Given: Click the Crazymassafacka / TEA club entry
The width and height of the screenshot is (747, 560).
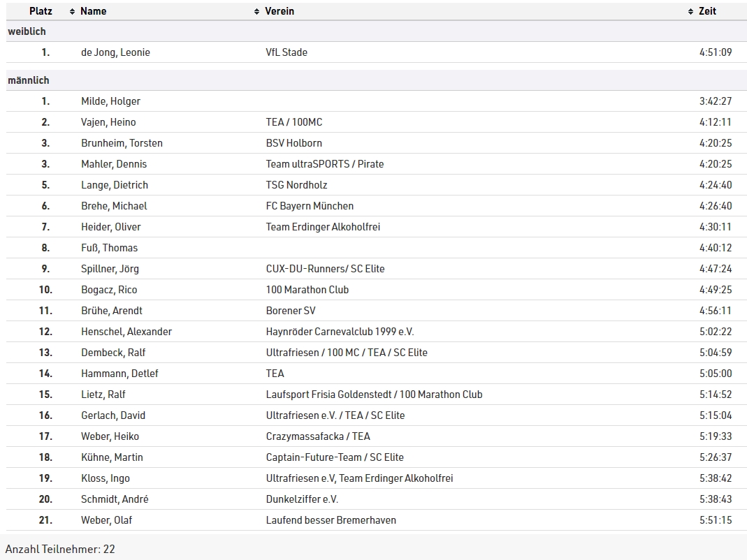Looking at the screenshot, I should [318, 436].
